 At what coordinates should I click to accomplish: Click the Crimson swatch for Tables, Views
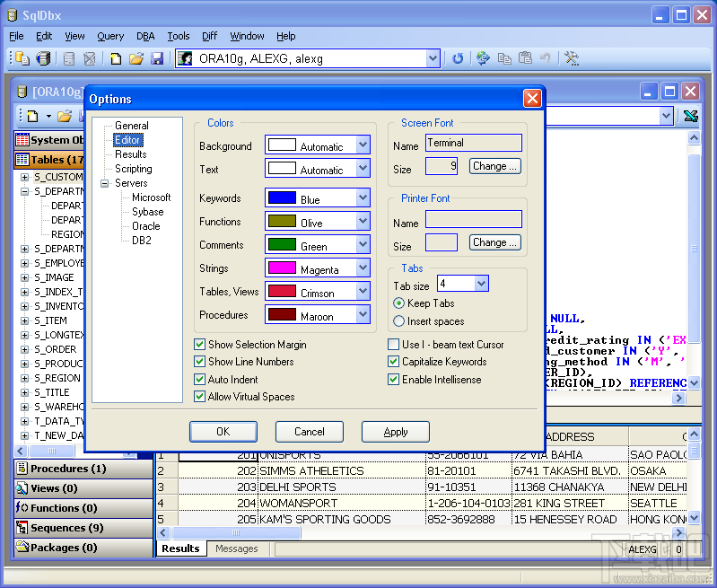[282, 292]
